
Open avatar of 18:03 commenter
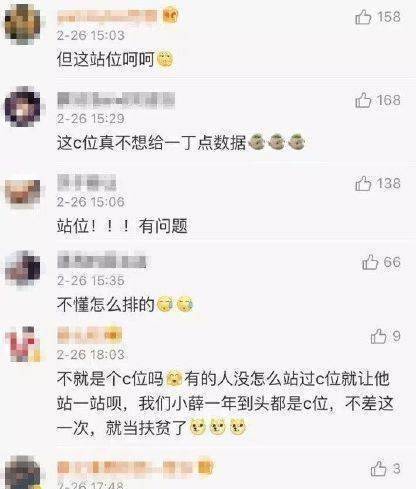[22, 344]
